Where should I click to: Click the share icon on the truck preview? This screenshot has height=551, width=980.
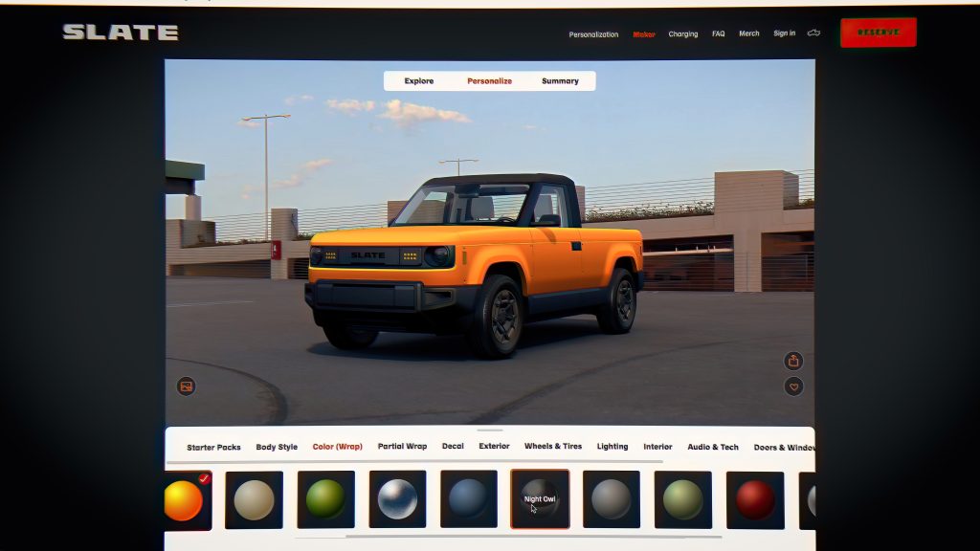[x=792, y=361]
